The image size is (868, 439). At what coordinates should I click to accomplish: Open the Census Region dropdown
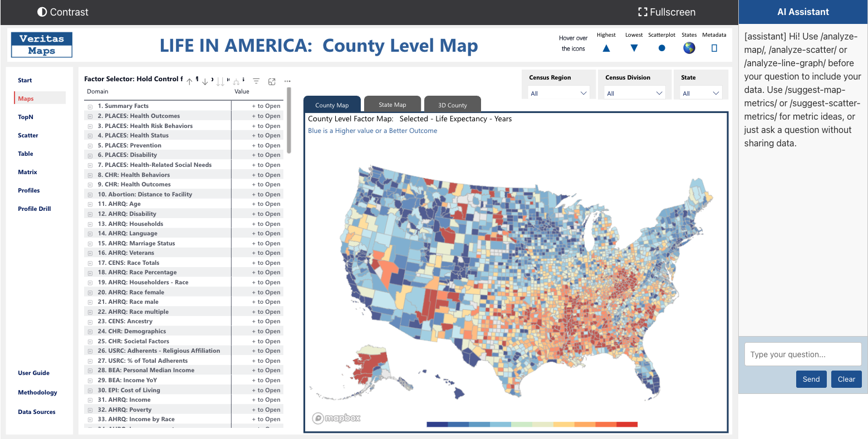pyautogui.click(x=558, y=93)
